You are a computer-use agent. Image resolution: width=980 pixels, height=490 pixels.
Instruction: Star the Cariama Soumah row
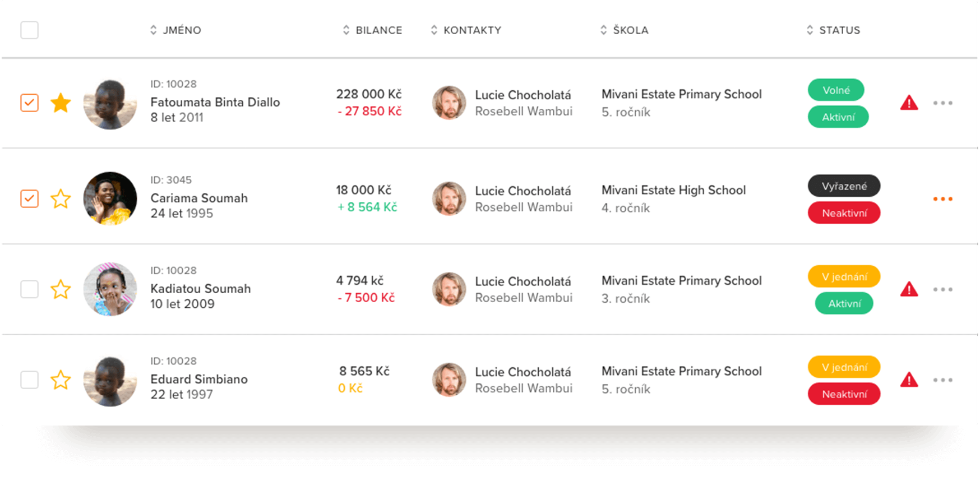click(61, 199)
